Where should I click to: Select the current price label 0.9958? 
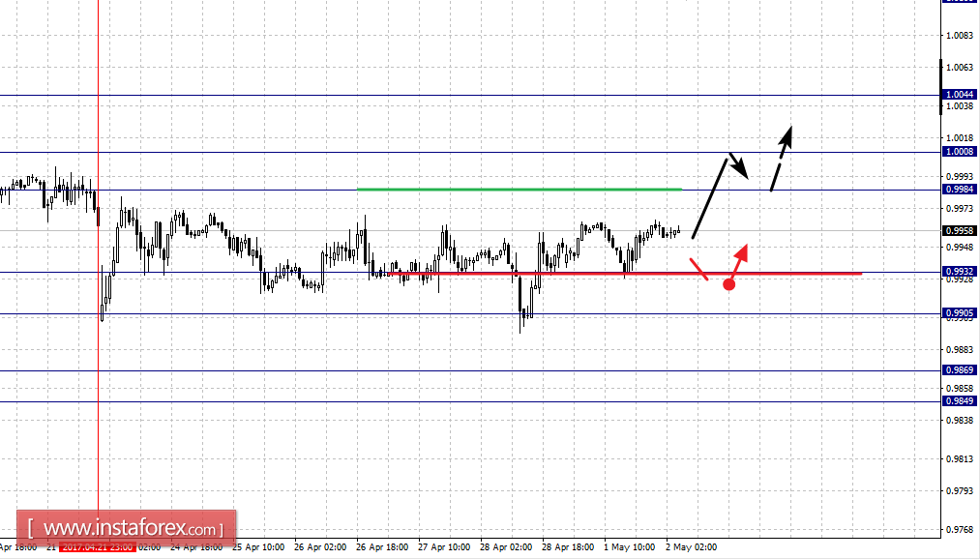pyautogui.click(x=960, y=230)
